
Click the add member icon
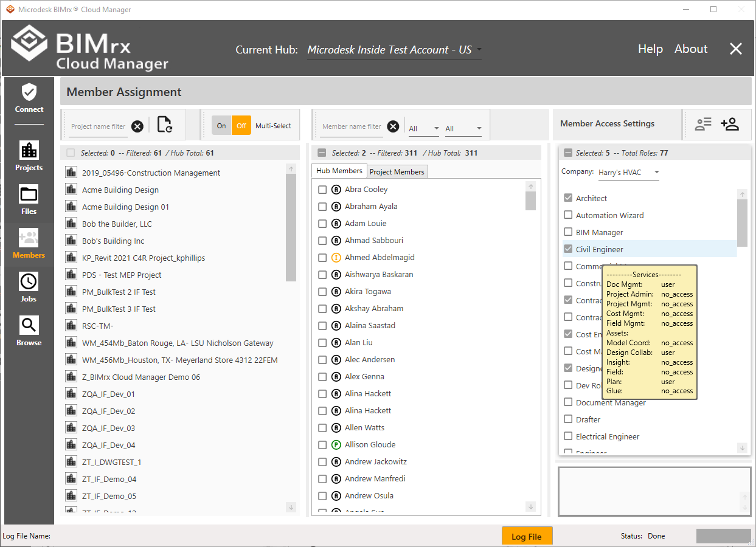pyautogui.click(x=729, y=124)
